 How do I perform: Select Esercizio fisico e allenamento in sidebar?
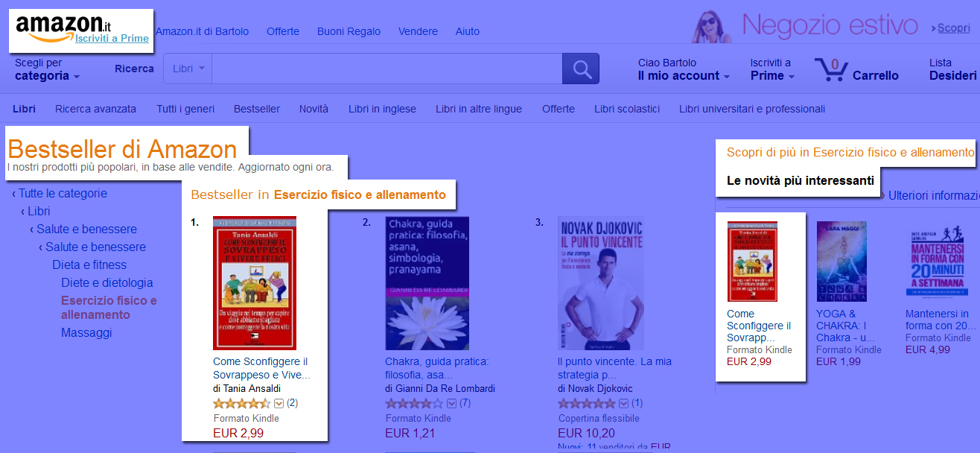[109, 308]
